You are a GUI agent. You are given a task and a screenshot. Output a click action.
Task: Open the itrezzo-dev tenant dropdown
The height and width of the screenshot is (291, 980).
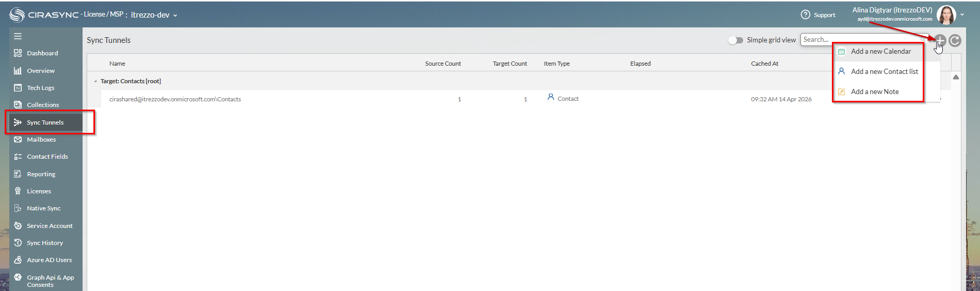[x=154, y=15]
